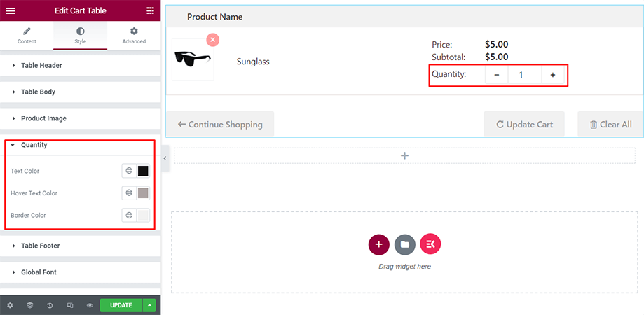Toggle responsive mode icon

(70, 305)
